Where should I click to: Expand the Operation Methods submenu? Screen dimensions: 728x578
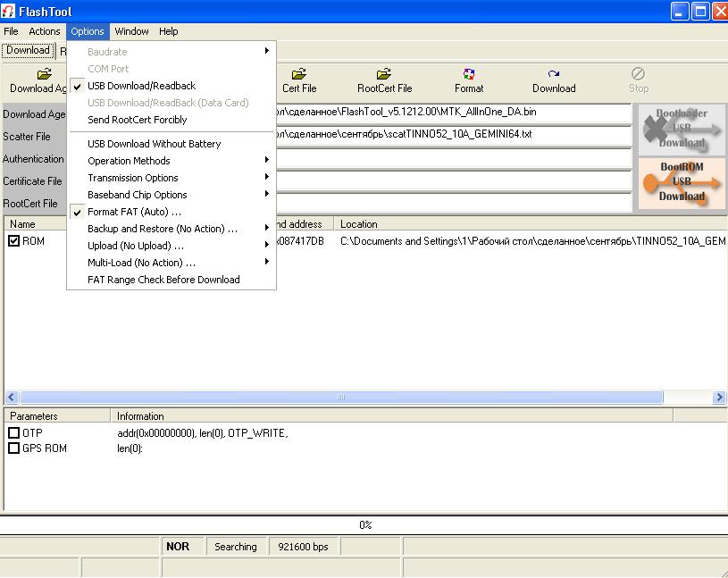pyautogui.click(x=172, y=161)
